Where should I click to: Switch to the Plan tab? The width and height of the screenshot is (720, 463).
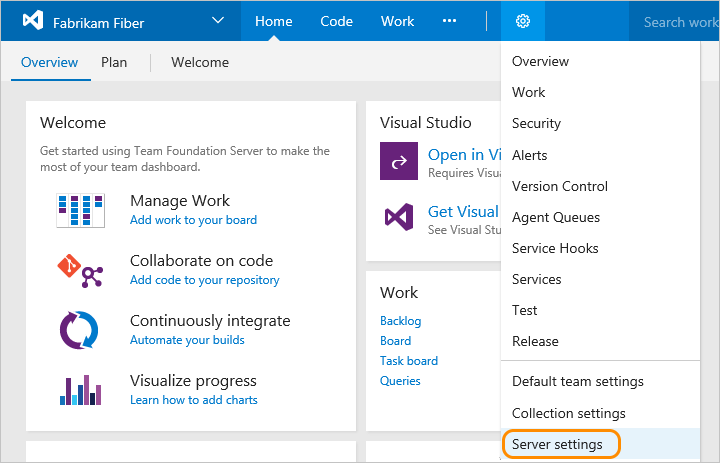pyautogui.click(x=114, y=62)
